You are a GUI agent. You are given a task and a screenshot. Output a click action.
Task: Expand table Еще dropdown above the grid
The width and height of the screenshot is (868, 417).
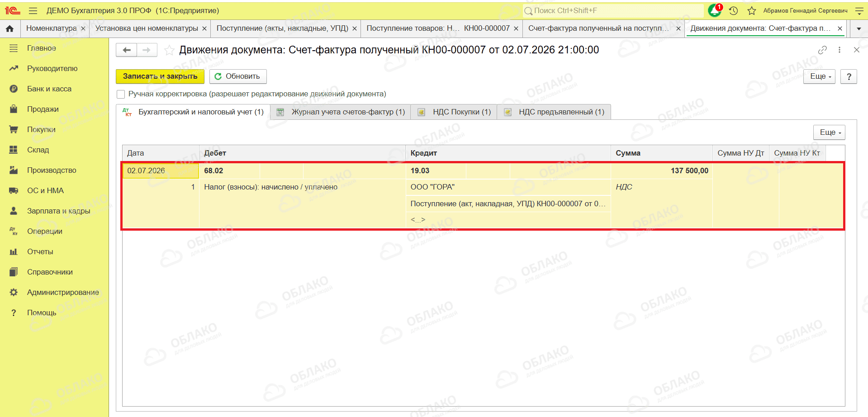[x=829, y=132]
